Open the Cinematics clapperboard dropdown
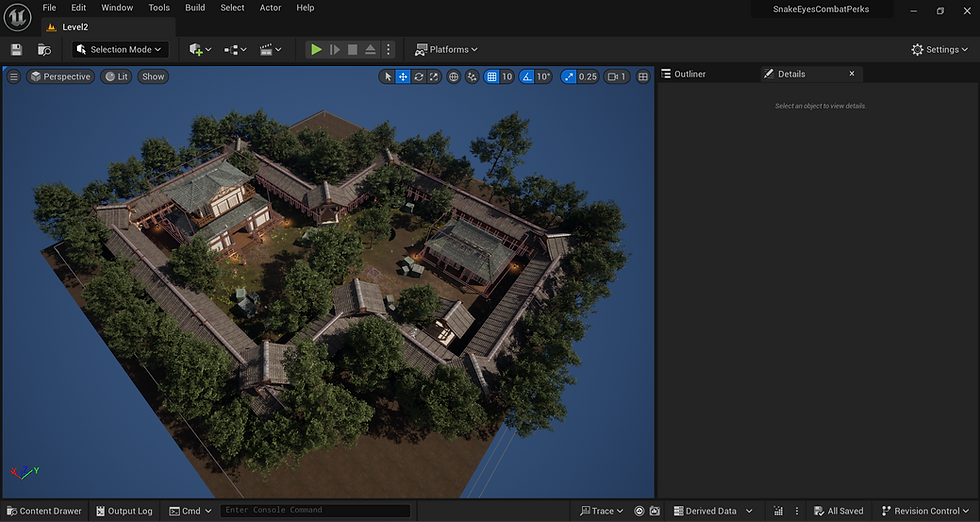The width and height of the screenshot is (980, 522). tap(270, 49)
